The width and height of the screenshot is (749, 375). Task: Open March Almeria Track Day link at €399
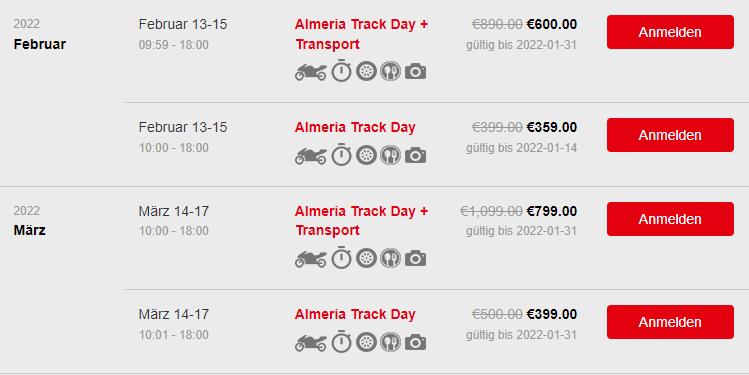(355, 314)
